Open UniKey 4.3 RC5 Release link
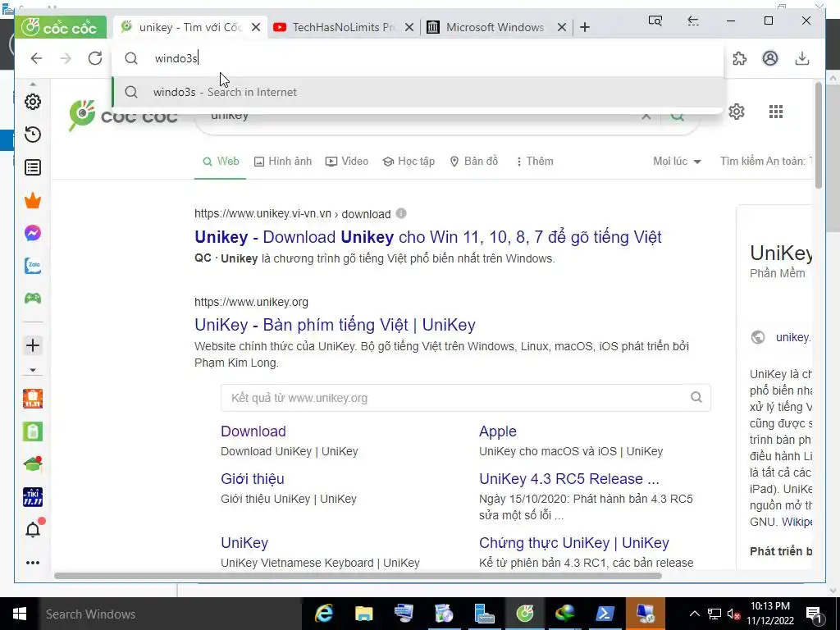840x630 pixels. tap(569, 479)
